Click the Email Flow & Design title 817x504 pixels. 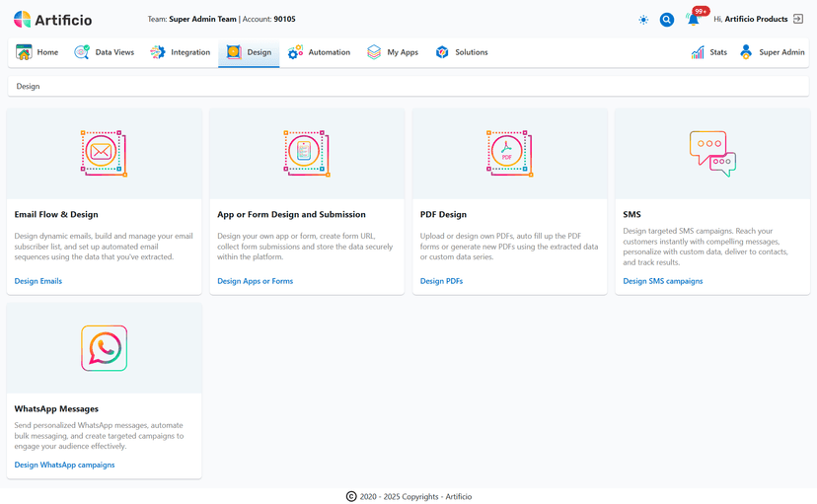(x=56, y=214)
